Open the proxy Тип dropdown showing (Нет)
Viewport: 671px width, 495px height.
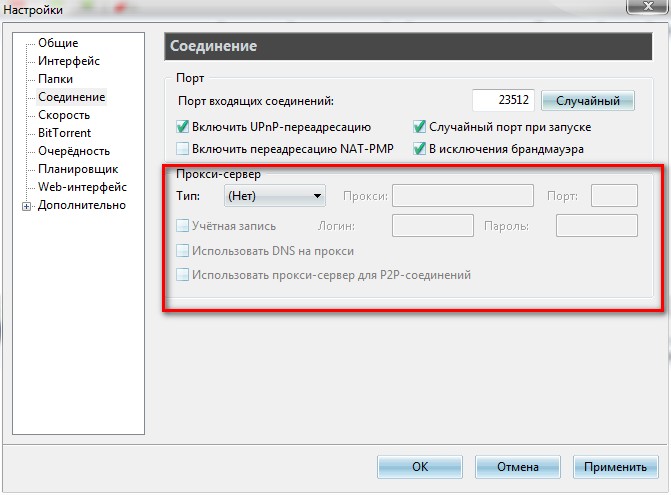pos(275,196)
